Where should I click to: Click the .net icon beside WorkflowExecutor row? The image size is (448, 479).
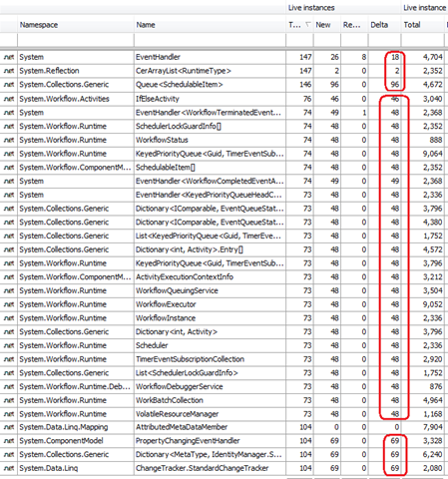(x=9, y=304)
